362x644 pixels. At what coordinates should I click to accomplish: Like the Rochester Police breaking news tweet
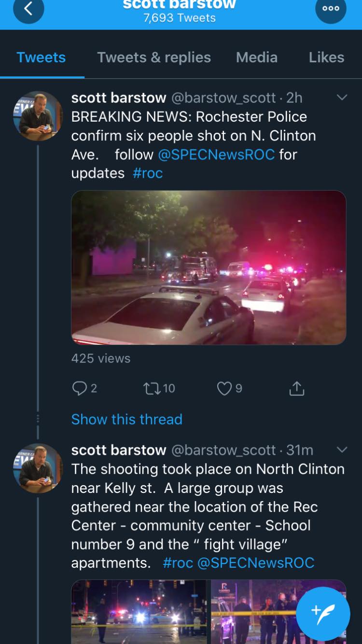click(x=224, y=388)
